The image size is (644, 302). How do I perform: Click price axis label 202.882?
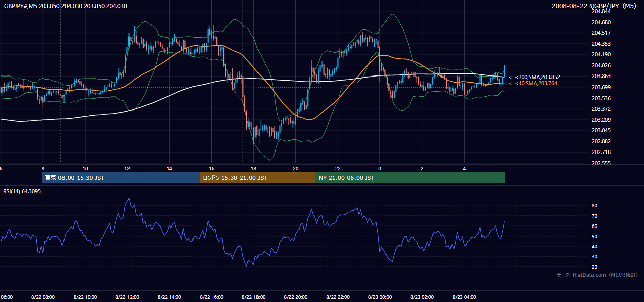[x=601, y=141]
